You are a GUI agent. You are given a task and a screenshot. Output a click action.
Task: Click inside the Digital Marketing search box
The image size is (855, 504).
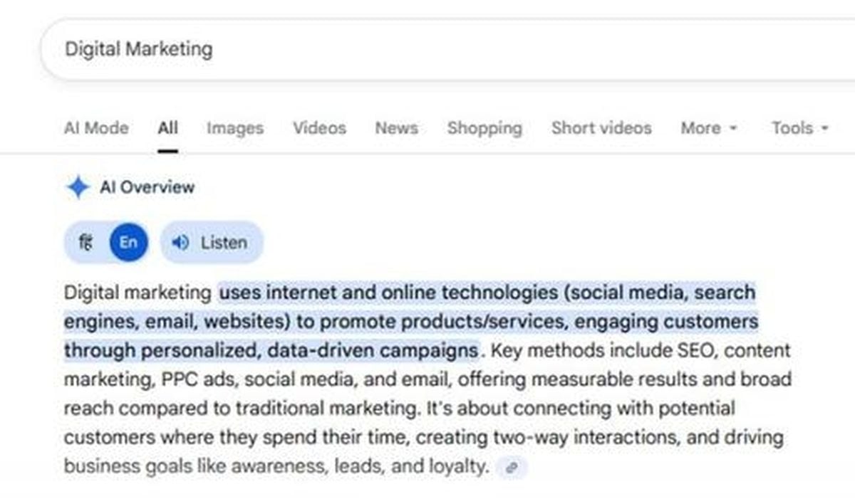pos(427,49)
